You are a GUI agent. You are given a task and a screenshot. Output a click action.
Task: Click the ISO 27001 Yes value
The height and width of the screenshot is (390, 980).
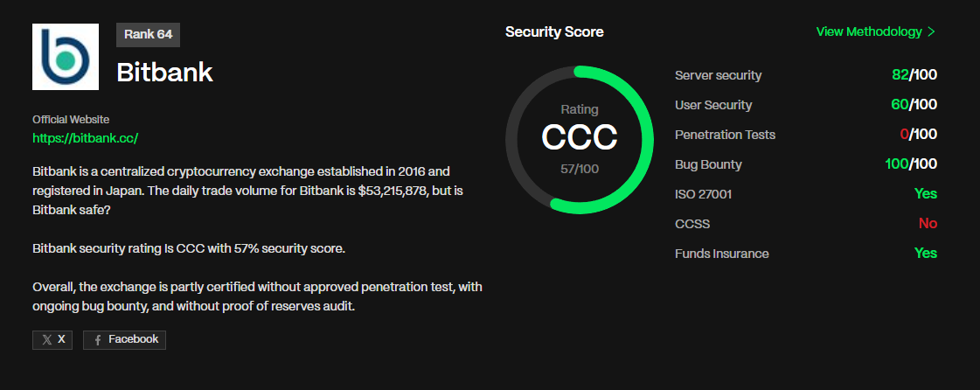coord(926,194)
